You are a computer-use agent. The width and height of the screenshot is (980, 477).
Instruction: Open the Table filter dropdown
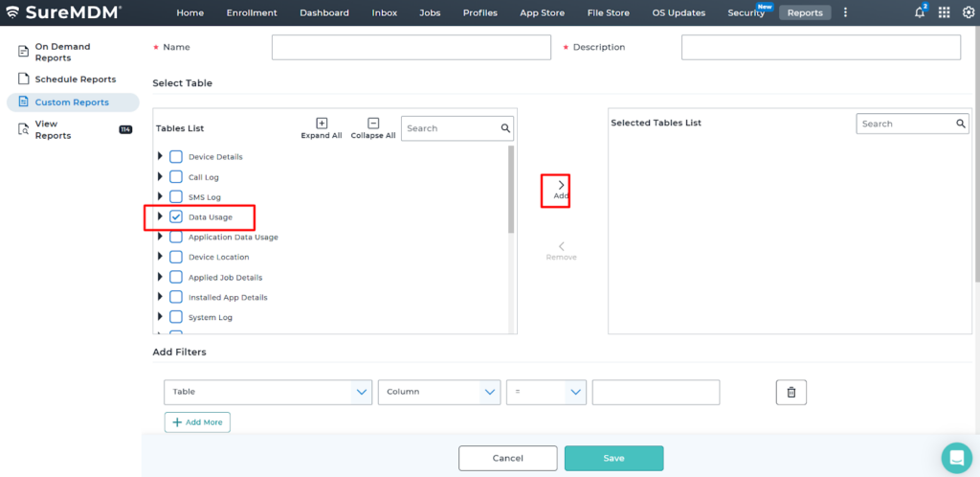(x=268, y=392)
